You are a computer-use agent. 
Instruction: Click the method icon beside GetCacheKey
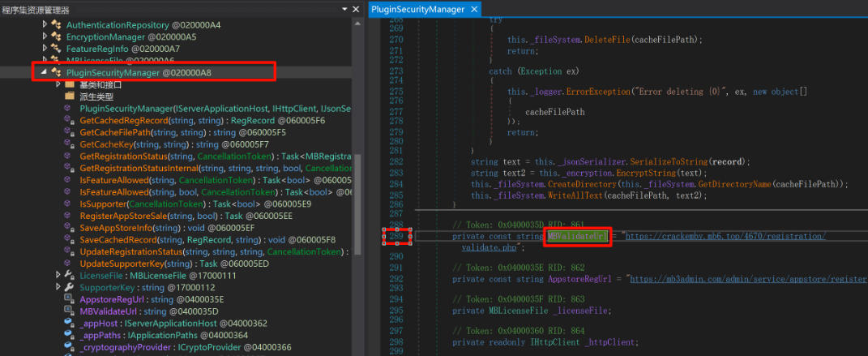pyautogui.click(x=70, y=144)
